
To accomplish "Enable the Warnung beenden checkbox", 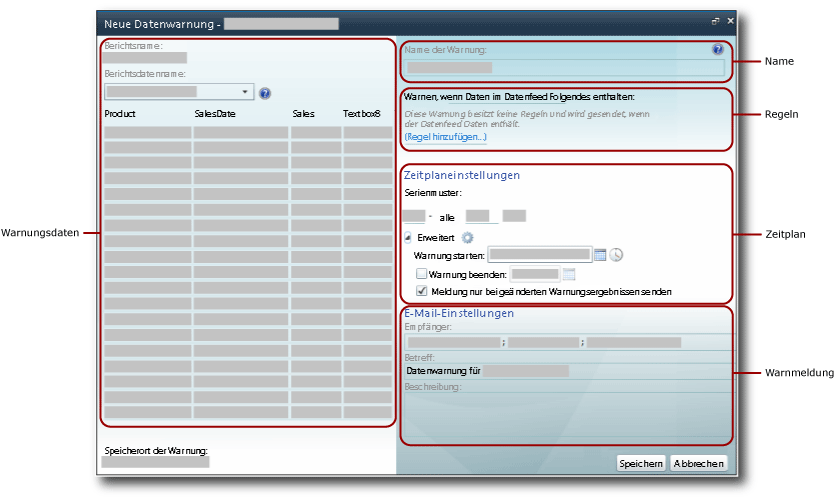I will (421, 273).
